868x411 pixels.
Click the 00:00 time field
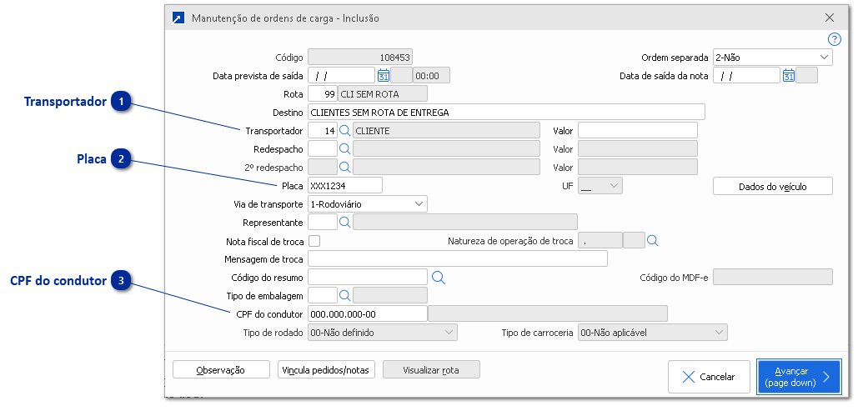pyautogui.click(x=431, y=75)
